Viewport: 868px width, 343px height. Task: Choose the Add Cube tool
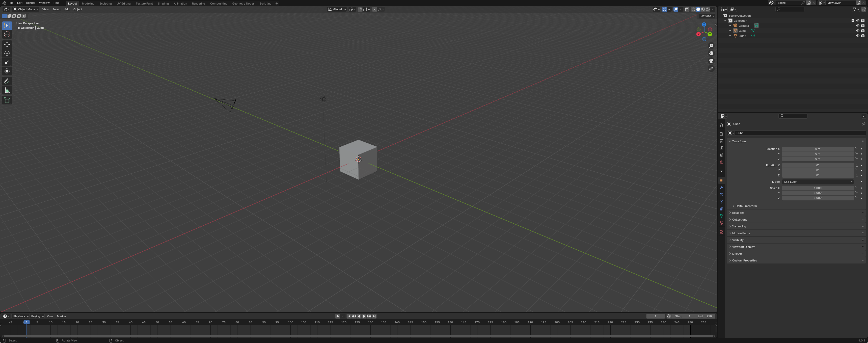7,100
